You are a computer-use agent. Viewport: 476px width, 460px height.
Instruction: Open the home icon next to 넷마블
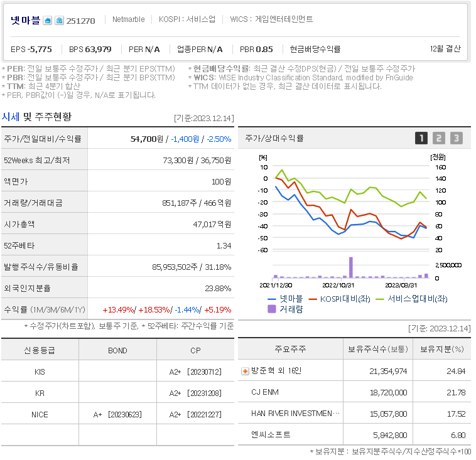pos(47,21)
